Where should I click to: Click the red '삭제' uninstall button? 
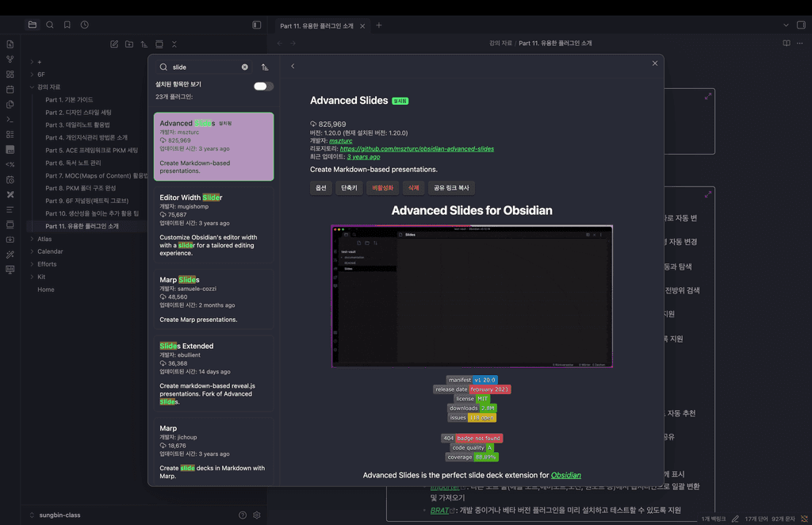tap(413, 188)
